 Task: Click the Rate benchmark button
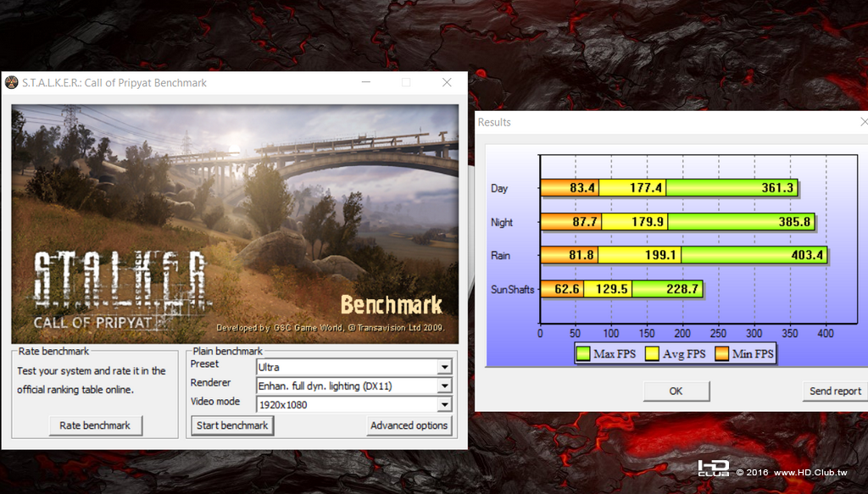(x=95, y=425)
